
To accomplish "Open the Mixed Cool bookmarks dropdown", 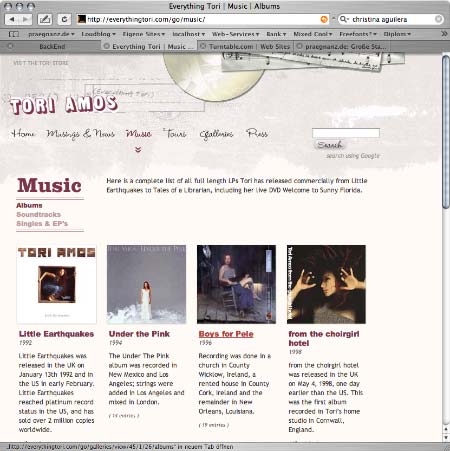I will [313, 34].
